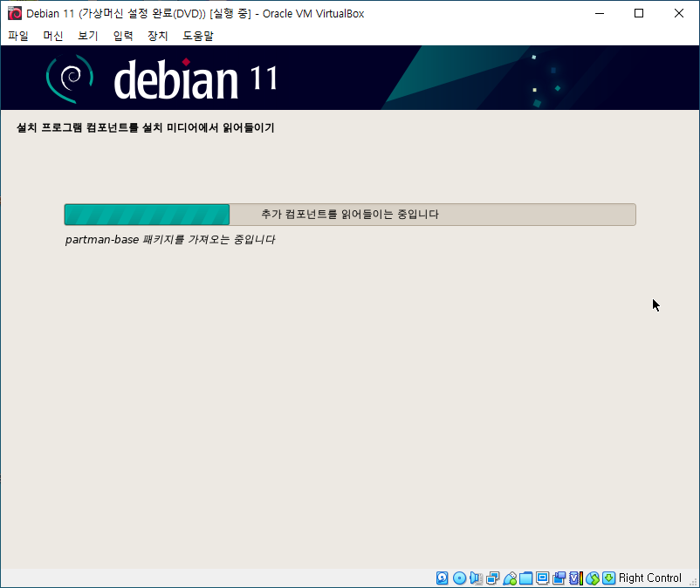Click the shared folders status icon

pos(526,578)
